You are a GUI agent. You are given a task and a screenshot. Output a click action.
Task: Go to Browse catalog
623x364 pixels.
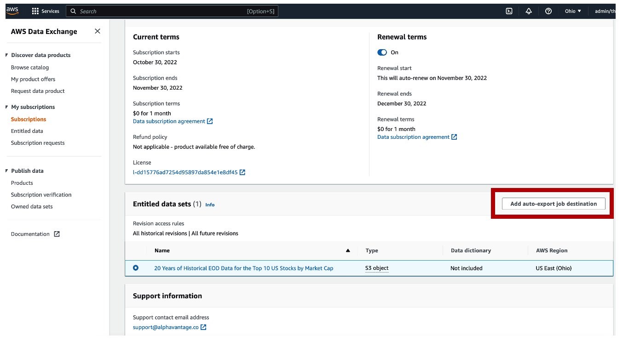click(30, 67)
